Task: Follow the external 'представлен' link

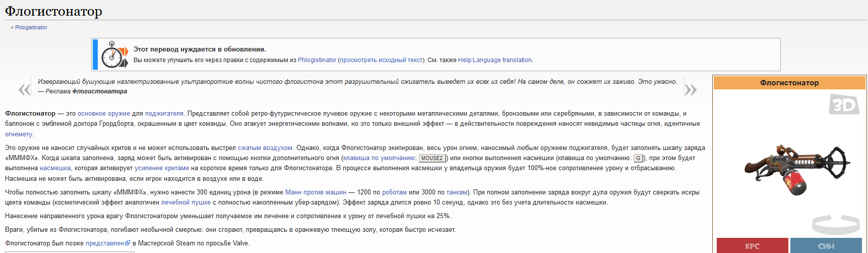Action: 108,243
